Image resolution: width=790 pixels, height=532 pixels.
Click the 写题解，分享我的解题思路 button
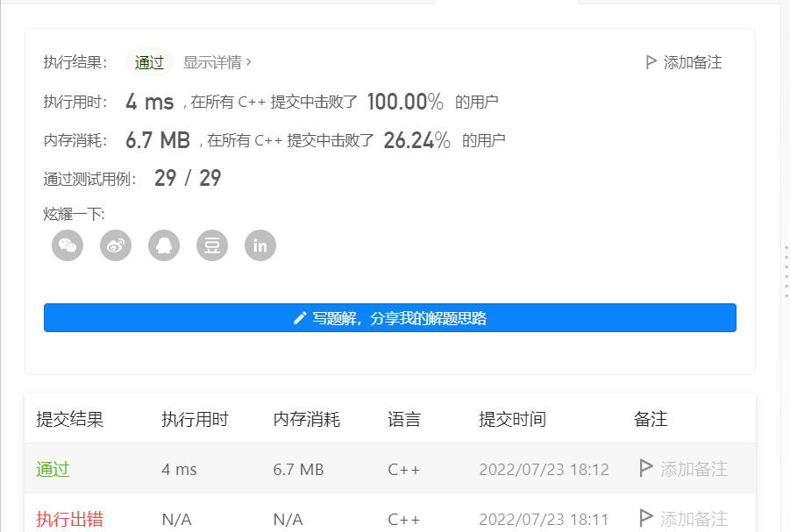coord(390,318)
